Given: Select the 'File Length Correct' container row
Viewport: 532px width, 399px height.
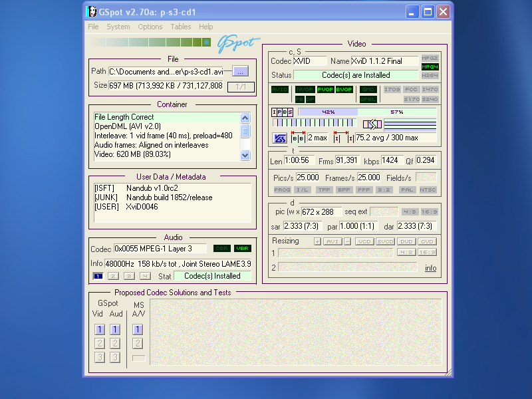Looking at the screenshot, I should coord(167,117).
